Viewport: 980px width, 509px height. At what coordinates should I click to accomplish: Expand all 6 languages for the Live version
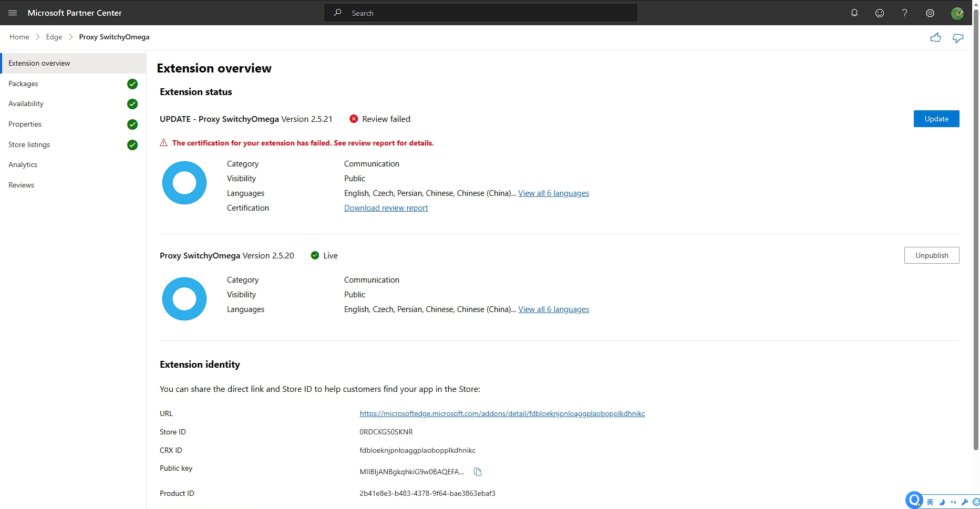pos(553,309)
